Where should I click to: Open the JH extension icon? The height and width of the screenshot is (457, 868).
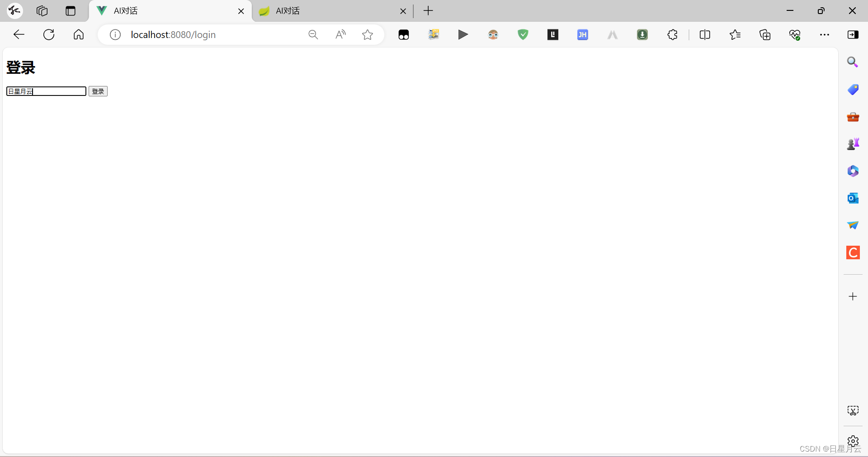point(583,34)
